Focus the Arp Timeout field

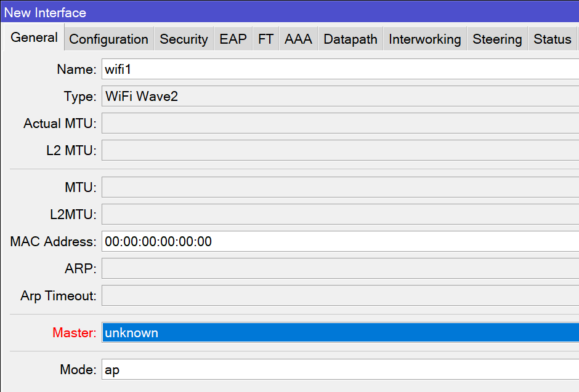click(340, 295)
